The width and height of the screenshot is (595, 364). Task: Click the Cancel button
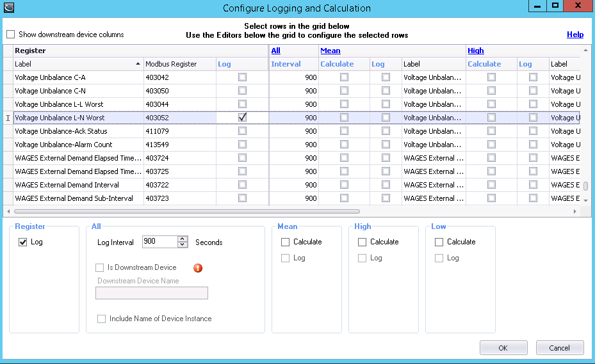[x=559, y=348]
